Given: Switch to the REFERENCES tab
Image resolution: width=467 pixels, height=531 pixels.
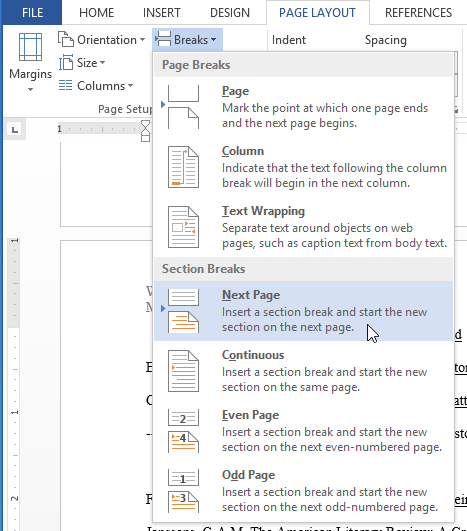Looking at the screenshot, I should (419, 13).
